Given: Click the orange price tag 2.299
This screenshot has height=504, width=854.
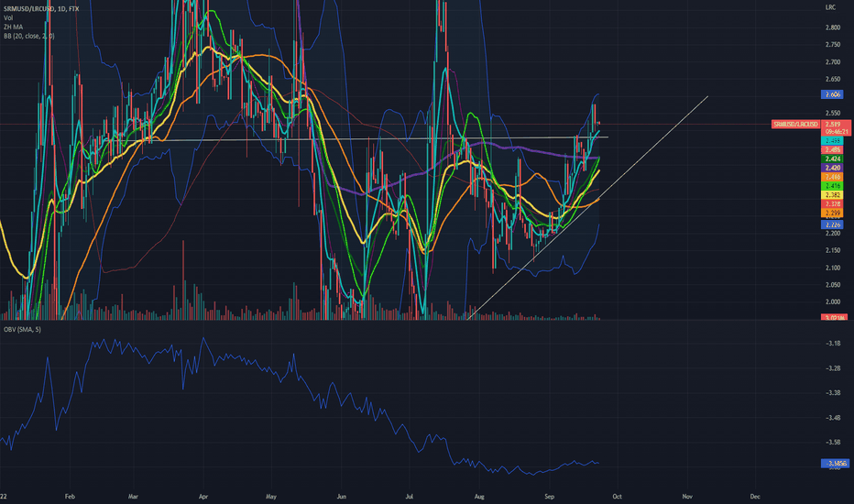Looking at the screenshot, I should click(832, 213).
